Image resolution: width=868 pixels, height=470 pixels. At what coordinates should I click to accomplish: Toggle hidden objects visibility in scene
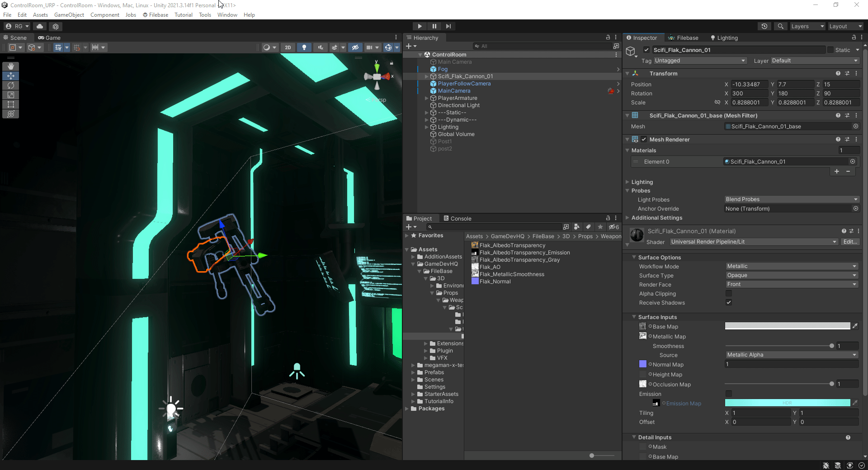point(355,47)
